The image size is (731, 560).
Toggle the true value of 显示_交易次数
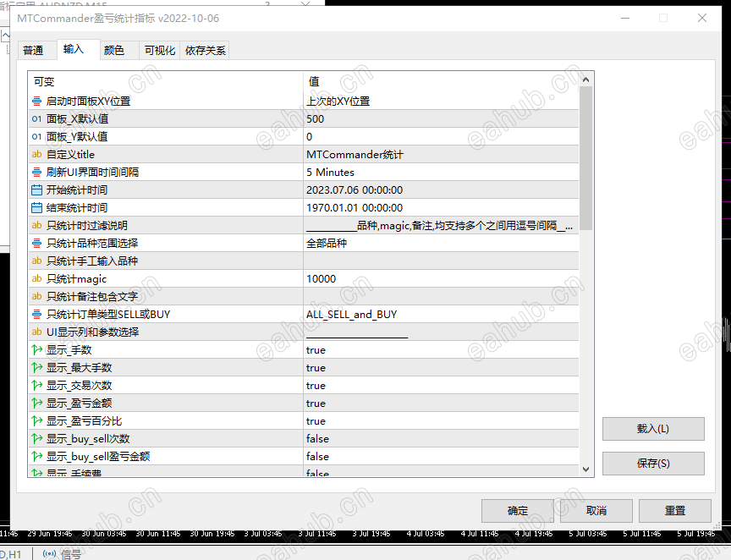click(x=441, y=385)
